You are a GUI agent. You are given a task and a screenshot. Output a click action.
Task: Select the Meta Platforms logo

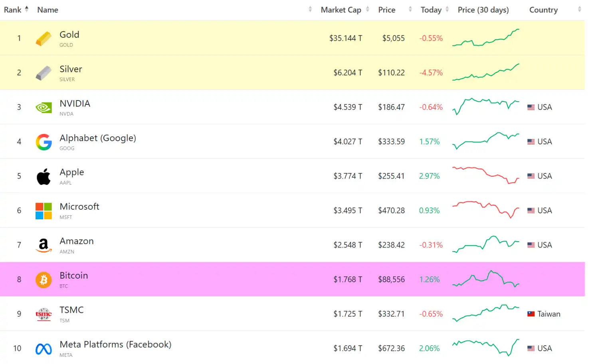pos(44,349)
